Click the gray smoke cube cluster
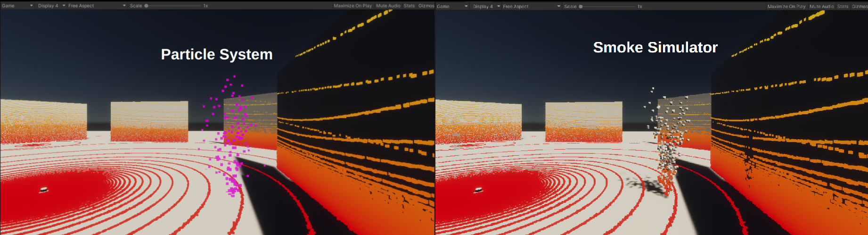Viewport: 868px width, 235px height. (x=668, y=142)
